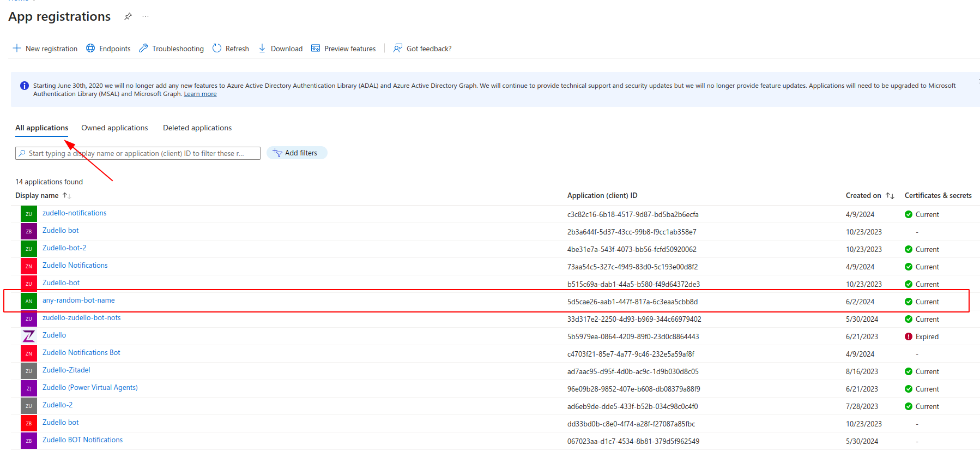Follow the Learn more link in banner
The image size is (980, 469).
click(200, 94)
